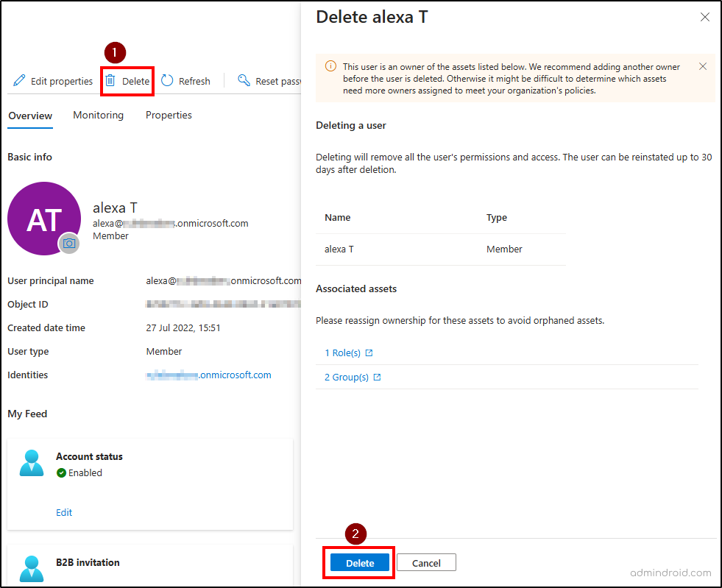Click the Enabled status text
722x588 pixels.
pos(85,473)
